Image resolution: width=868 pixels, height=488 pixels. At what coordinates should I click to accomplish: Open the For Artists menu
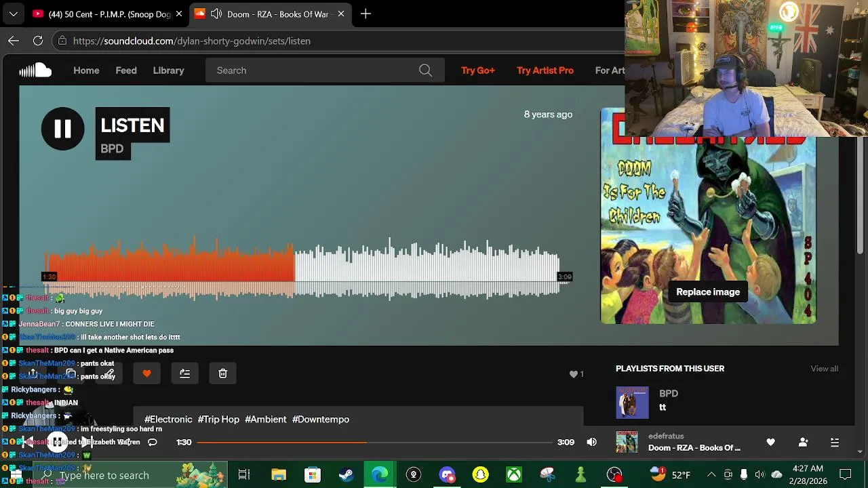pos(610,70)
